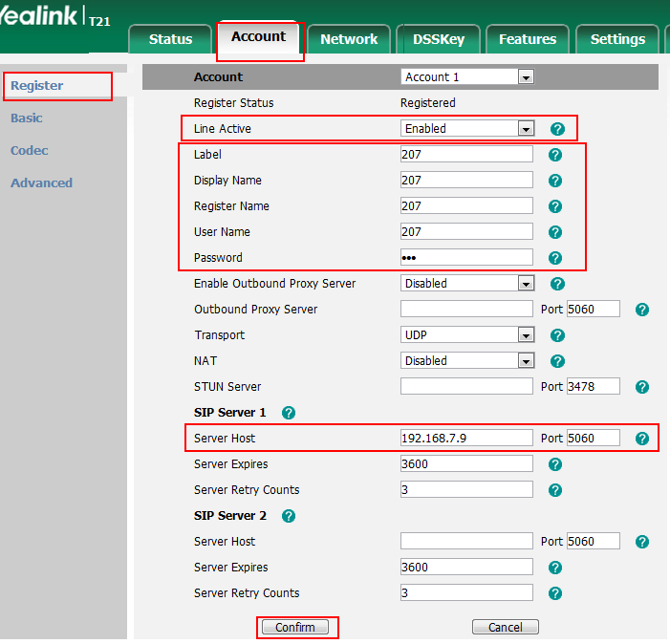Click help icon beside Transport dropdown
Viewport: 670px width, 644px height.
coord(557,334)
